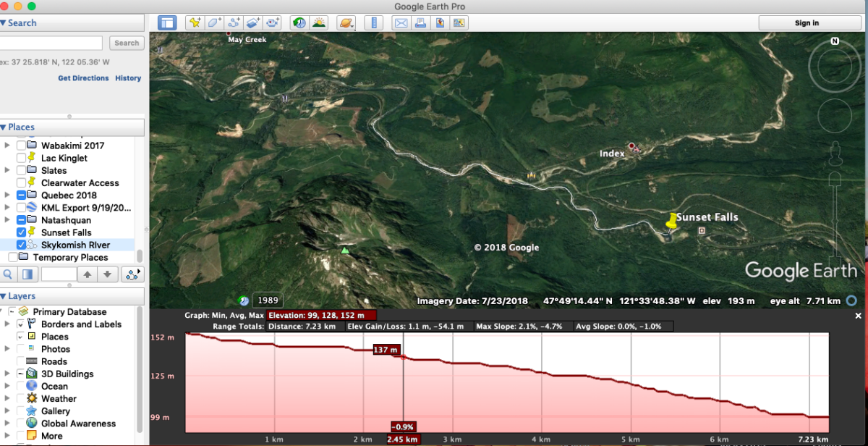The width and height of the screenshot is (868, 446).
Task: Show historical imagery with the clock icon
Action: pyautogui.click(x=298, y=22)
